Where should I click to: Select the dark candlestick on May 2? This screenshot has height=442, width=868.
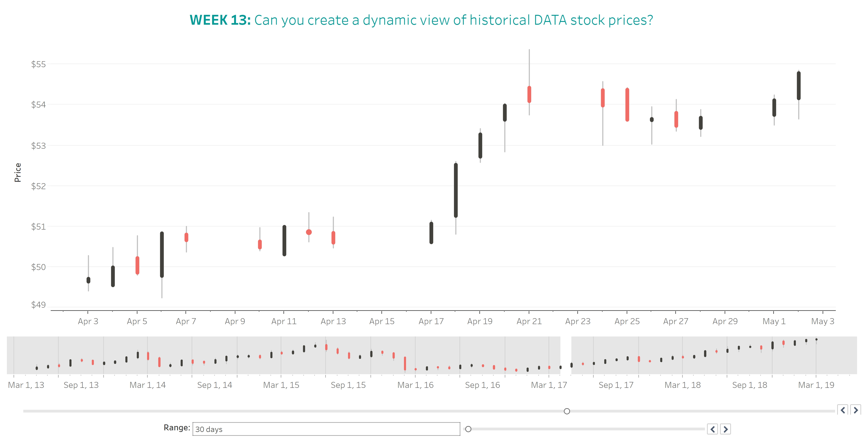pos(799,86)
